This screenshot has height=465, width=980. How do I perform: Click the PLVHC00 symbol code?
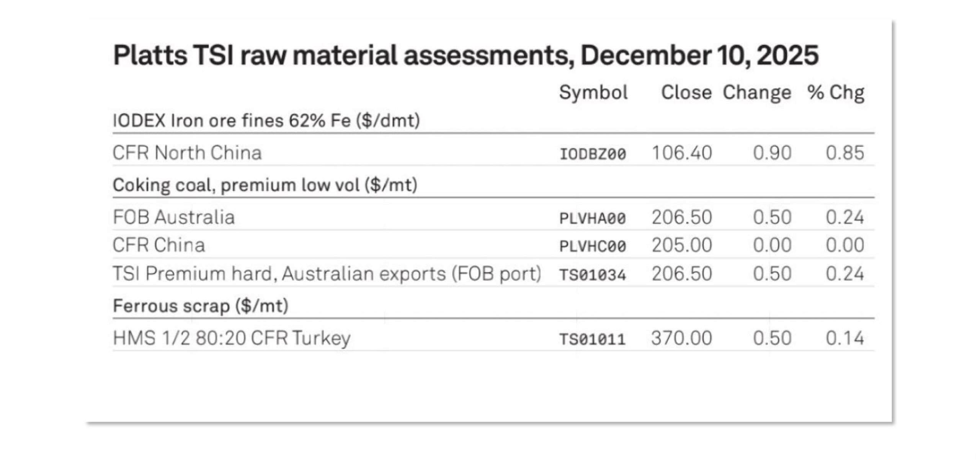pos(593,246)
